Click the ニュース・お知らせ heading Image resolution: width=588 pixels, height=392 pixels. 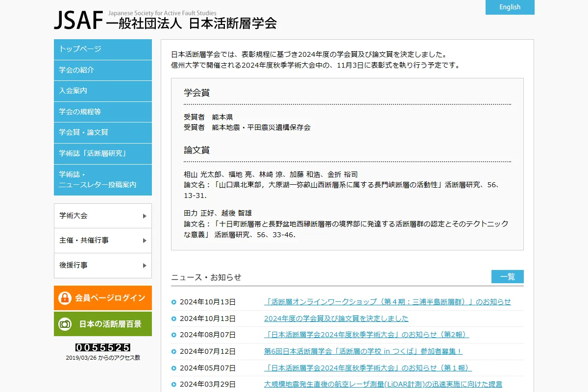(206, 277)
